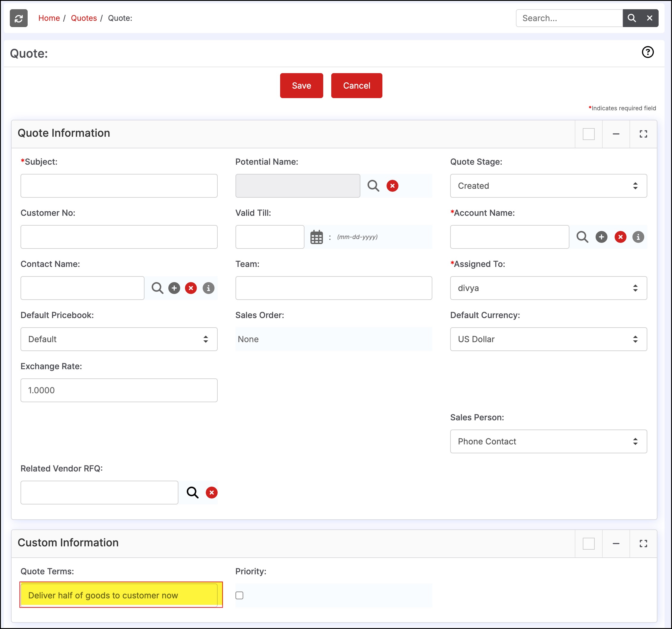This screenshot has width=672, height=629.
Task: Collapse the Quote Information section with minus
Action: [x=616, y=134]
